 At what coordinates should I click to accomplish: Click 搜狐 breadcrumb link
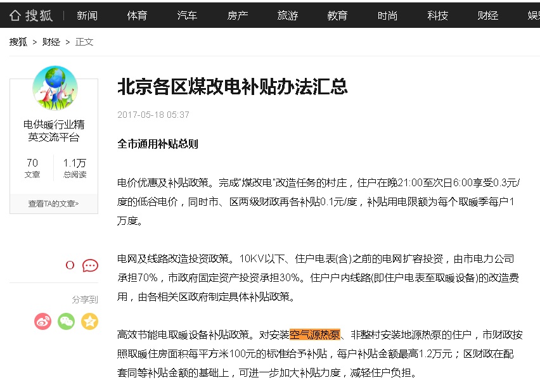pos(18,42)
